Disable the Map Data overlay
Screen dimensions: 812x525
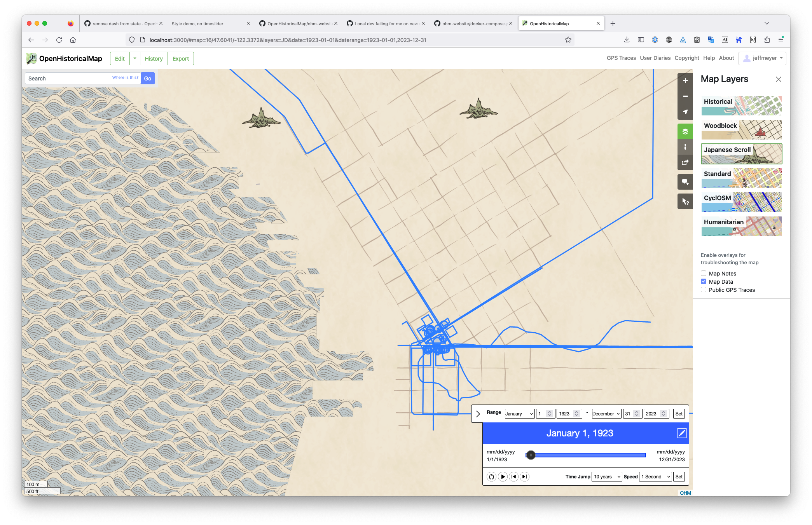[704, 281]
